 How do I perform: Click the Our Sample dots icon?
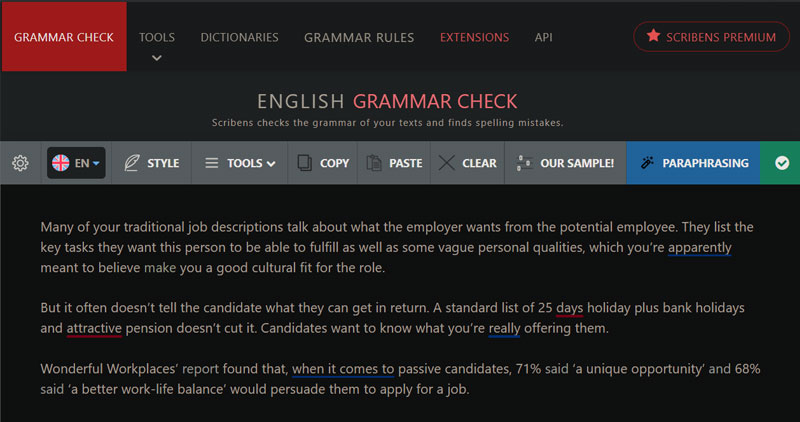[x=523, y=163]
